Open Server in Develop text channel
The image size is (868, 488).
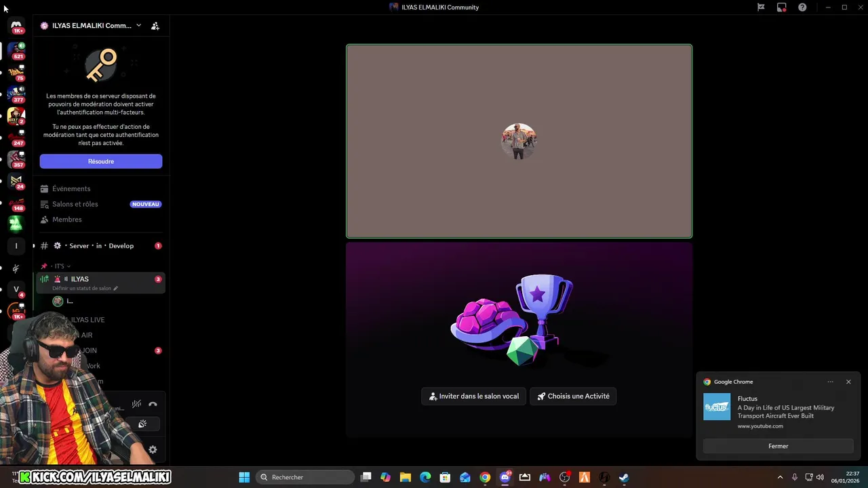[100, 245]
